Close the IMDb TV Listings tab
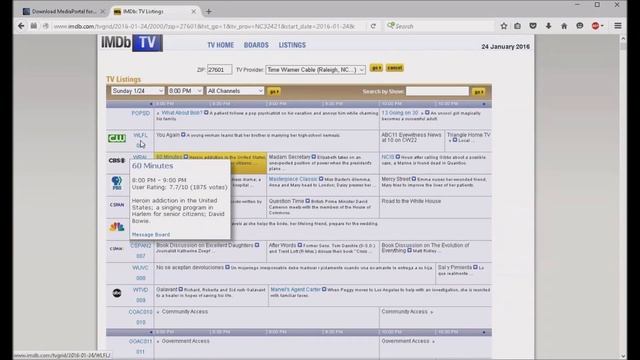Image resolution: width=640 pixels, height=360 pixels. pyautogui.click(x=194, y=11)
